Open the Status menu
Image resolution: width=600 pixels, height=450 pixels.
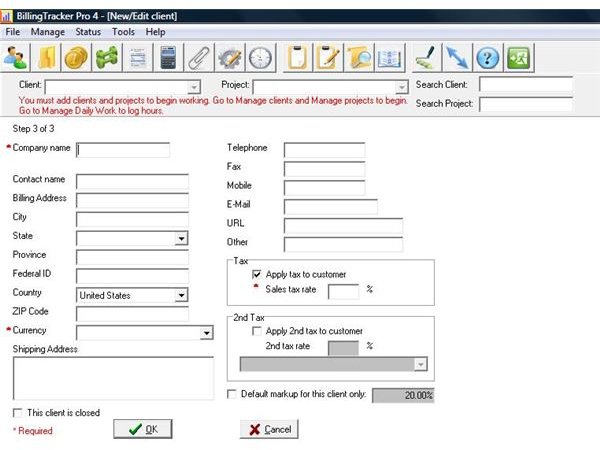(88, 32)
